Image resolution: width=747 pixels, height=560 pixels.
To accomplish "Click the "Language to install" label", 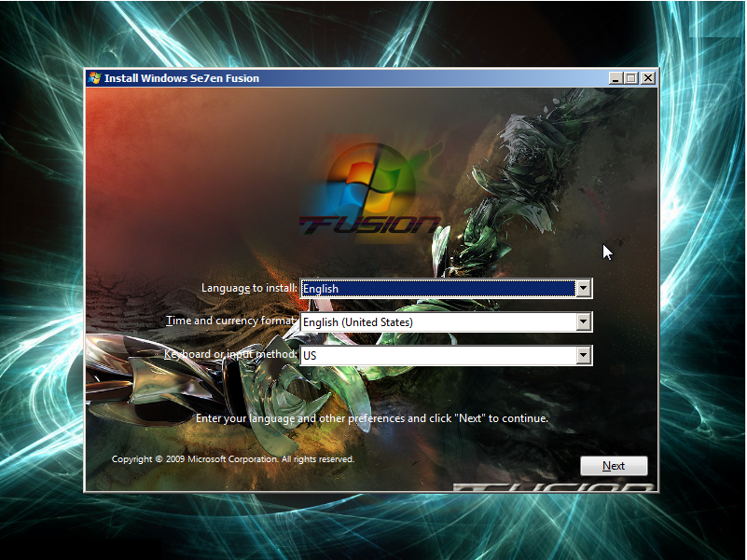I will coord(249,288).
